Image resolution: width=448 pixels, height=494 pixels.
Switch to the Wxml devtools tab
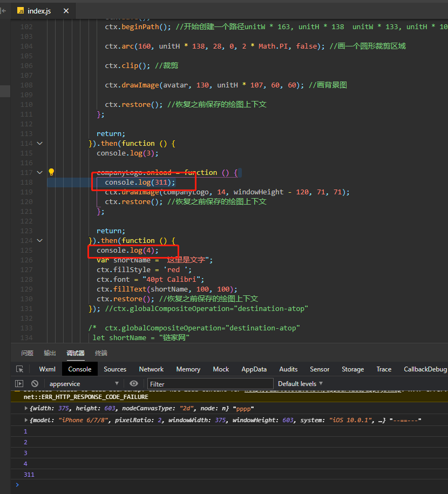tap(47, 369)
